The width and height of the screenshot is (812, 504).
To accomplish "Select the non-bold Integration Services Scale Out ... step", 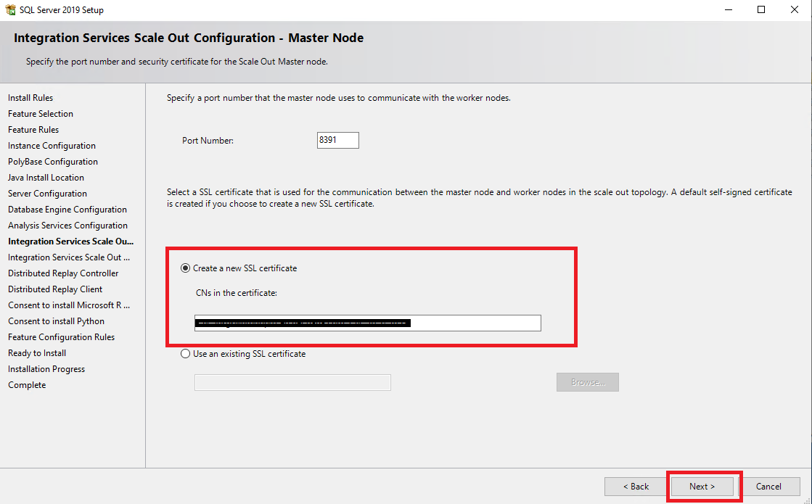I will [x=69, y=257].
